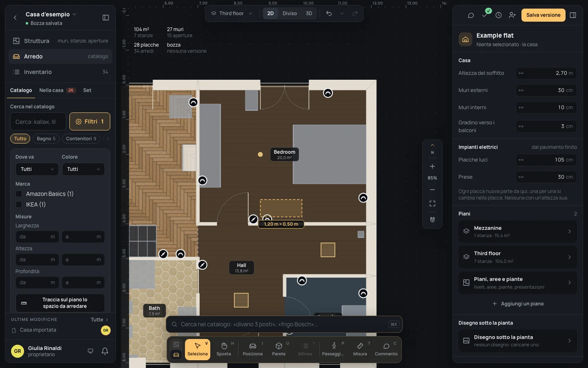Open notifications bell icon
This screenshot has width=588, height=368.
point(105,351)
